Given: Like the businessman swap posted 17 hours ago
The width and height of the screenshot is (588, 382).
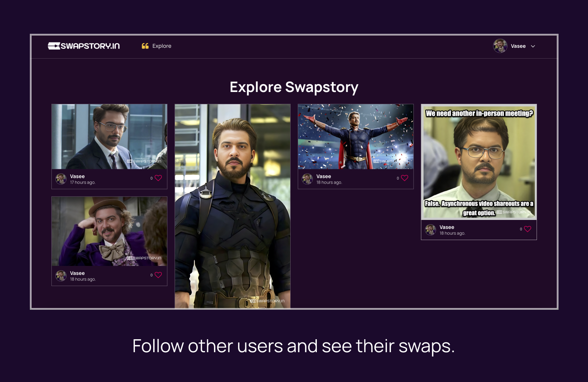Looking at the screenshot, I should 158,178.
